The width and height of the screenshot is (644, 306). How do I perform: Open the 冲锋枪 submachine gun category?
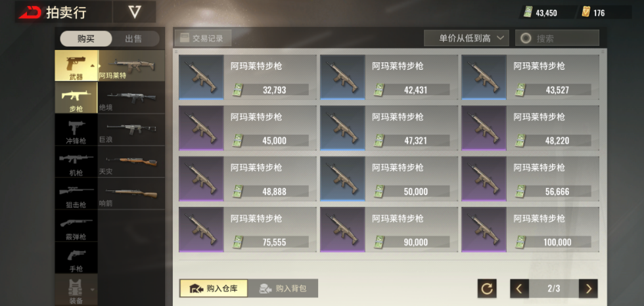pyautogui.click(x=76, y=129)
